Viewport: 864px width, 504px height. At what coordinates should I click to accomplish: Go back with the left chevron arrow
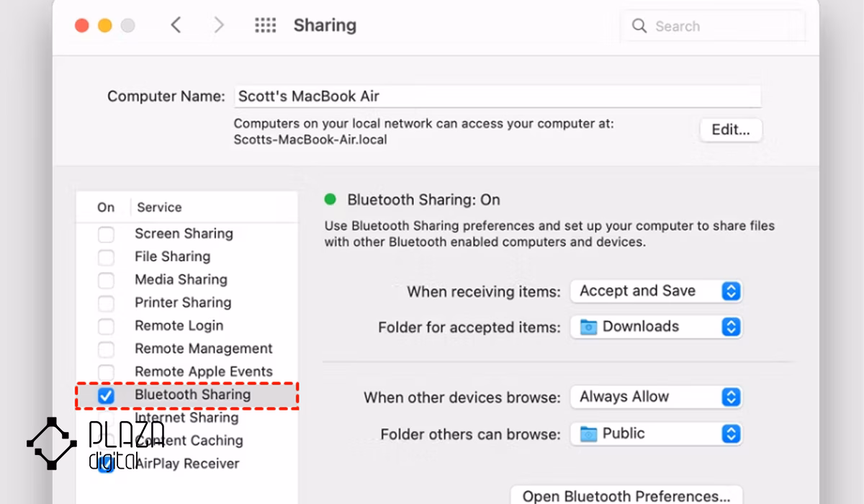coord(176,26)
